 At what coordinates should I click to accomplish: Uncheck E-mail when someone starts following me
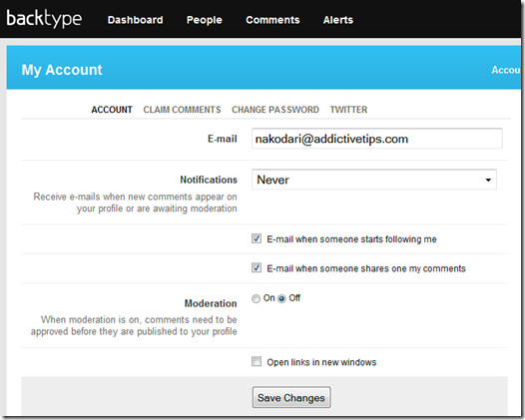tap(257, 239)
